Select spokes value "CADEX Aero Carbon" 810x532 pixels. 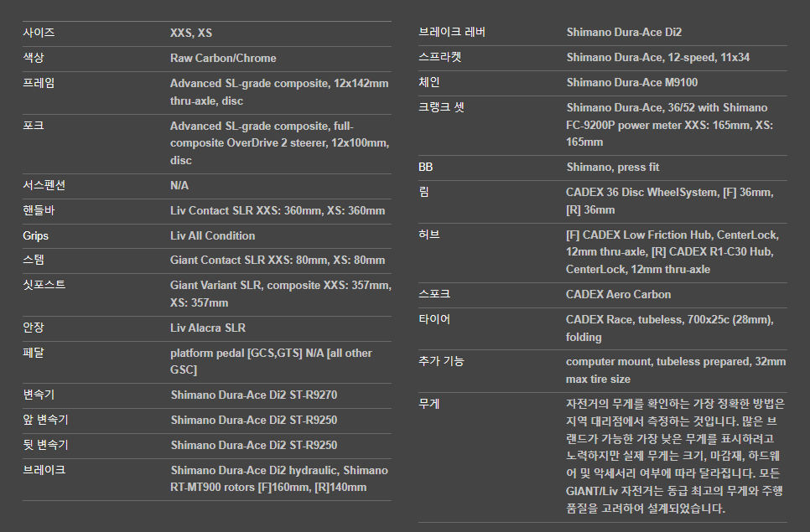(x=618, y=295)
